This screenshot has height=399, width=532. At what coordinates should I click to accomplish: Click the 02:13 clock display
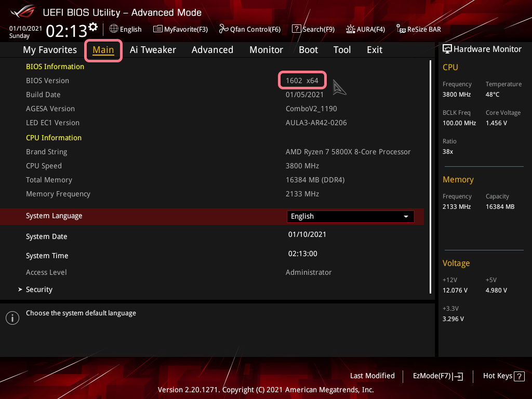pyautogui.click(x=66, y=31)
